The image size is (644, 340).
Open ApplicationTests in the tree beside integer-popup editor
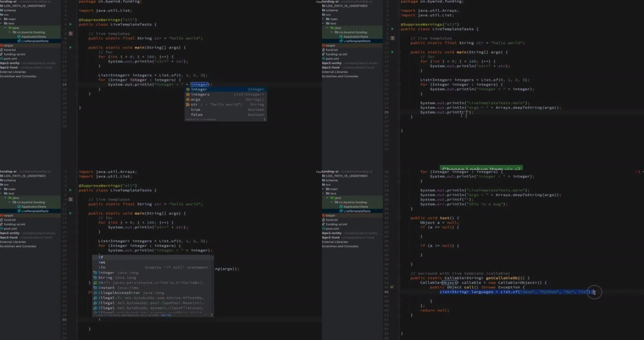pyautogui.click(x=34, y=37)
